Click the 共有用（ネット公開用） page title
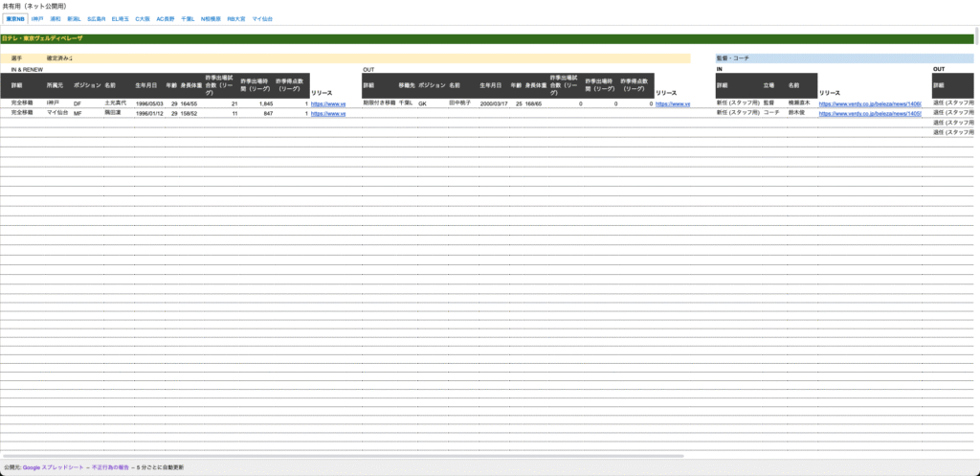 34,6
